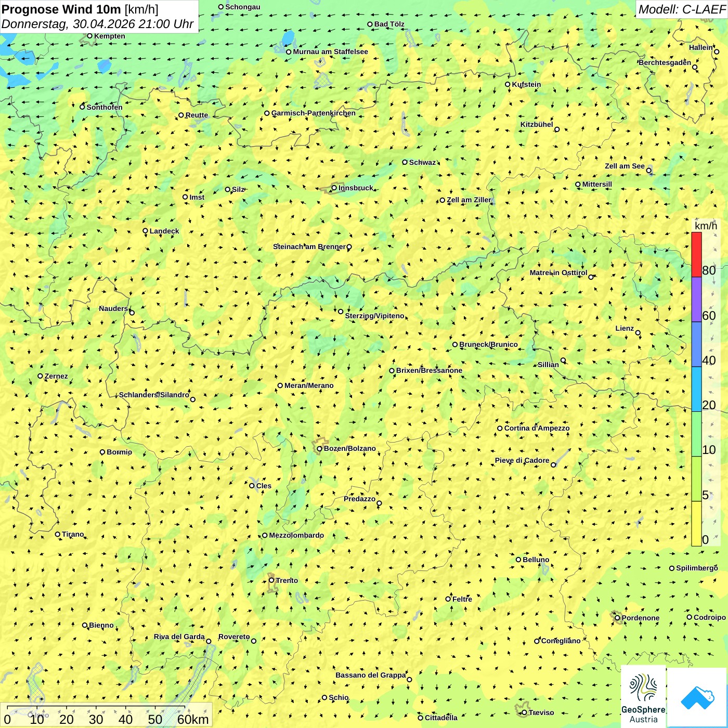This screenshot has height=728, width=728.
Task: Click the 'Predazzo' label
Action: coord(359,499)
